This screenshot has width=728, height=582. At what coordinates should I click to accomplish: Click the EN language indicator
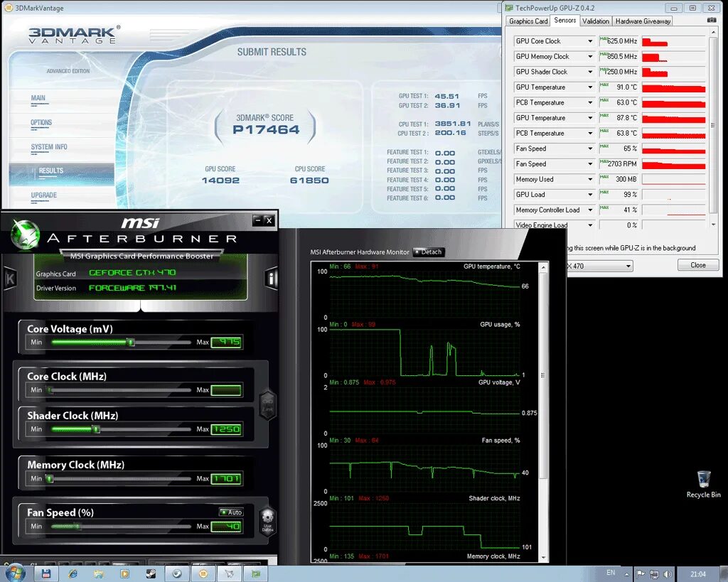(x=611, y=573)
